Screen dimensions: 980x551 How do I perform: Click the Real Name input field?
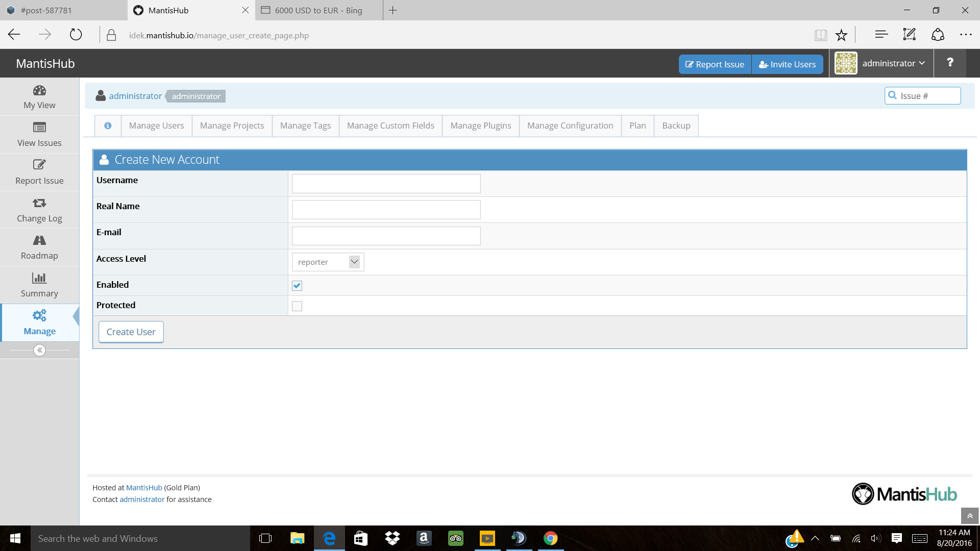tap(386, 210)
